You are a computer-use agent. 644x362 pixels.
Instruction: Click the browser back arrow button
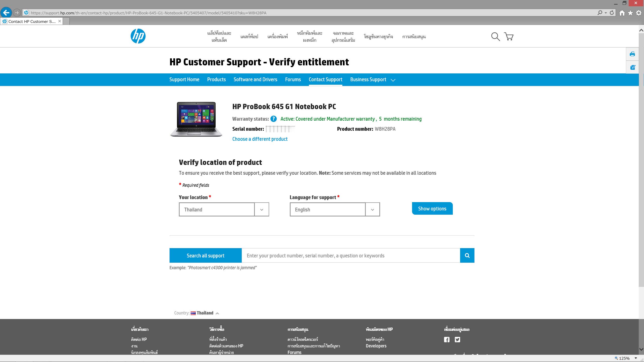[6, 12]
